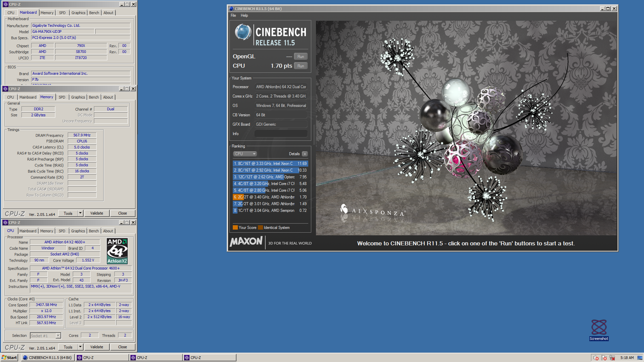Image resolution: width=644 pixels, height=362 pixels.
Task: Click the brown Identical System legend swatch
Action: [260, 228]
